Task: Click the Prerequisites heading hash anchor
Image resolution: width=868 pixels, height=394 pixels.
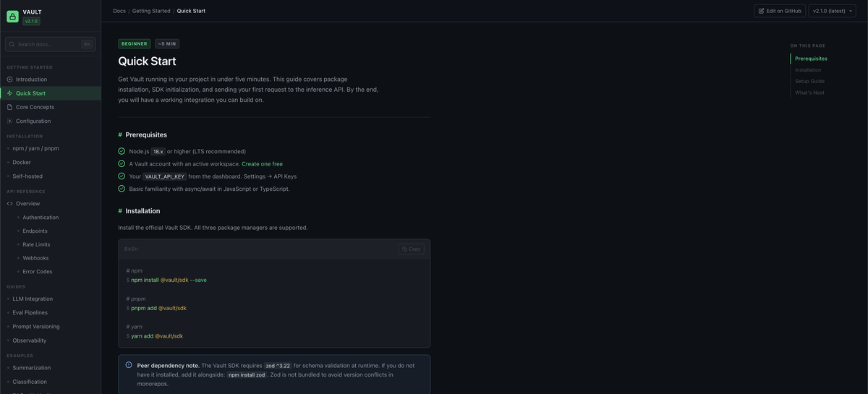Action: pyautogui.click(x=120, y=135)
